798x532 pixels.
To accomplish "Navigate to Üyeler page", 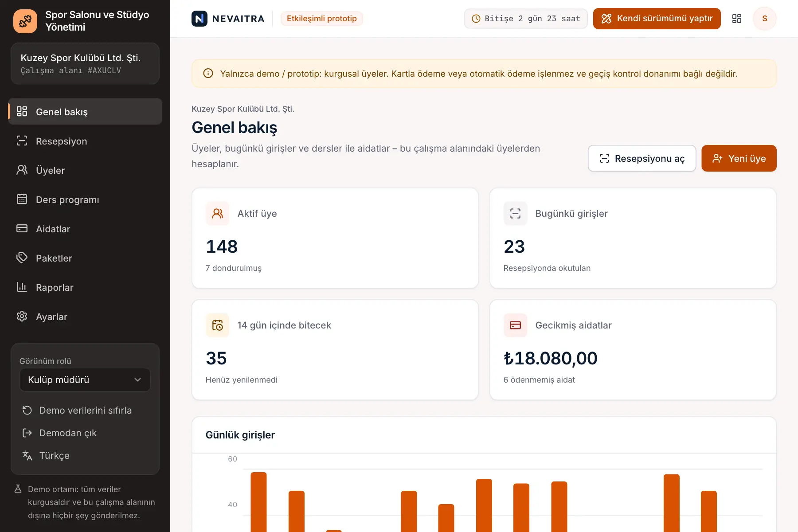I will (85, 170).
